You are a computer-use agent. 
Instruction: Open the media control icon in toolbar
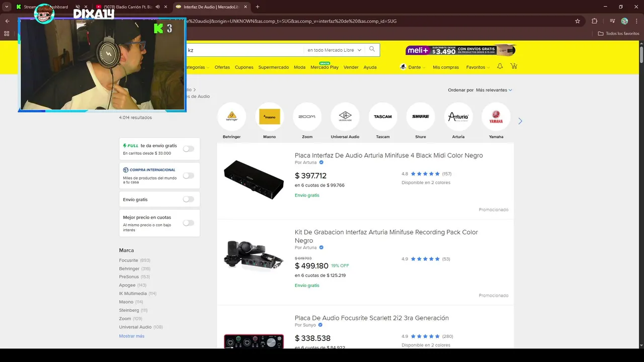(x=612, y=21)
